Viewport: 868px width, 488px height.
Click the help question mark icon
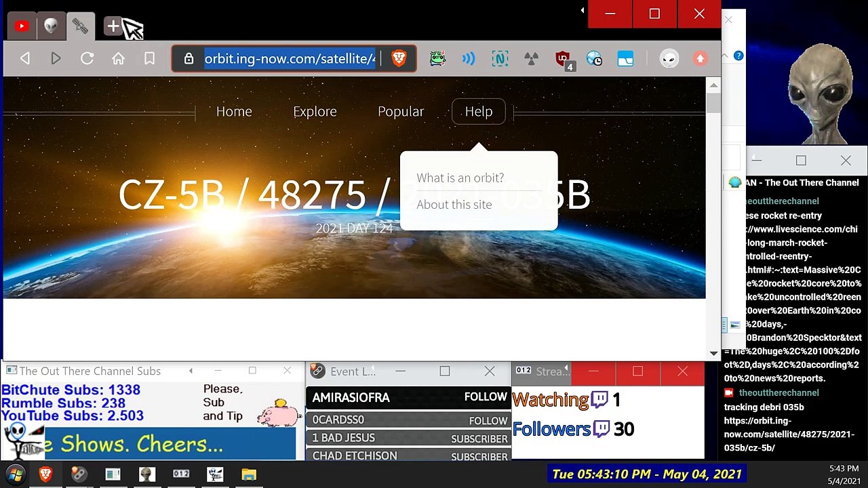pyautogui.click(x=738, y=56)
